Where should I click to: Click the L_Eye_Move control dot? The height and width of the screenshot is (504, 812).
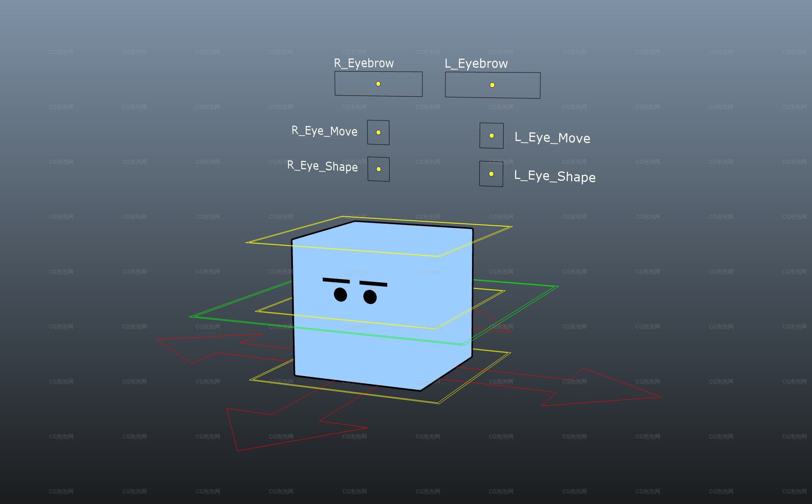[x=491, y=136]
